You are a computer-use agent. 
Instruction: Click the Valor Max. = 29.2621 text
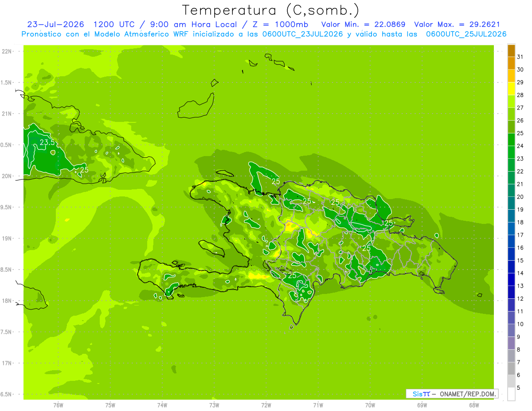click(x=457, y=24)
